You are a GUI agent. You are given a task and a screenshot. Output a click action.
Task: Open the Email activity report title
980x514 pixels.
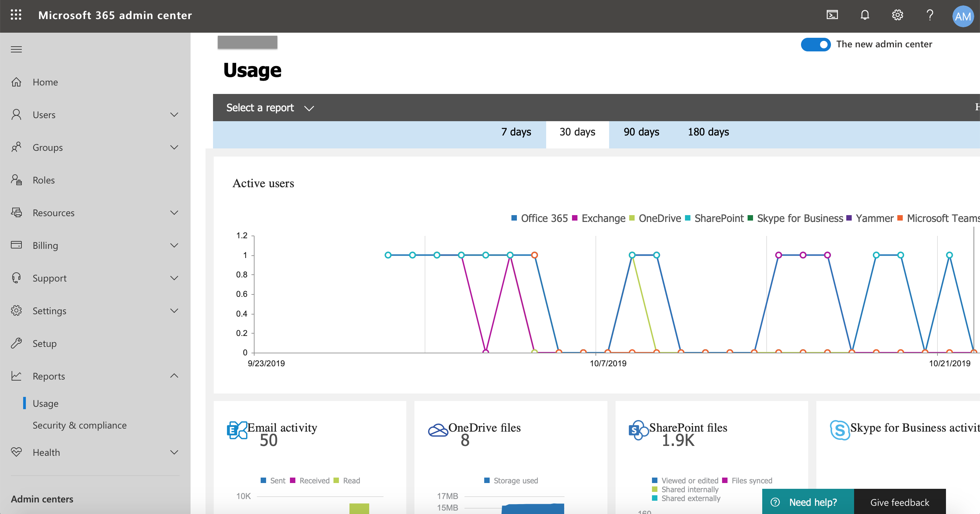[x=282, y=428]
